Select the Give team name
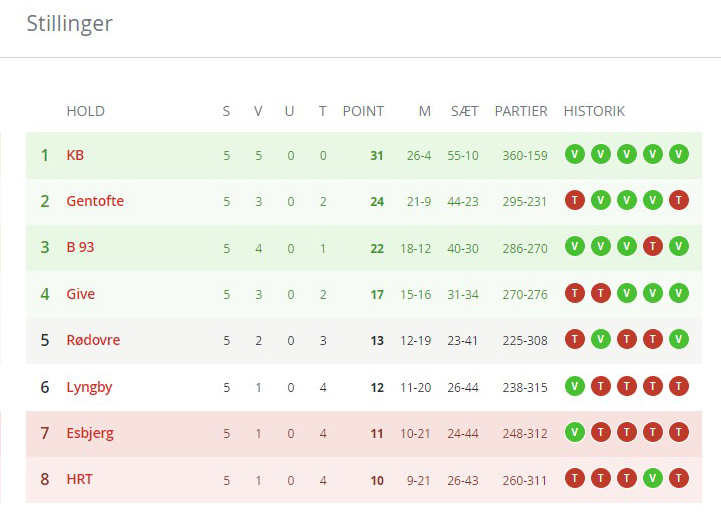Screen dimensions: 721x529 (x=80, y=294)
